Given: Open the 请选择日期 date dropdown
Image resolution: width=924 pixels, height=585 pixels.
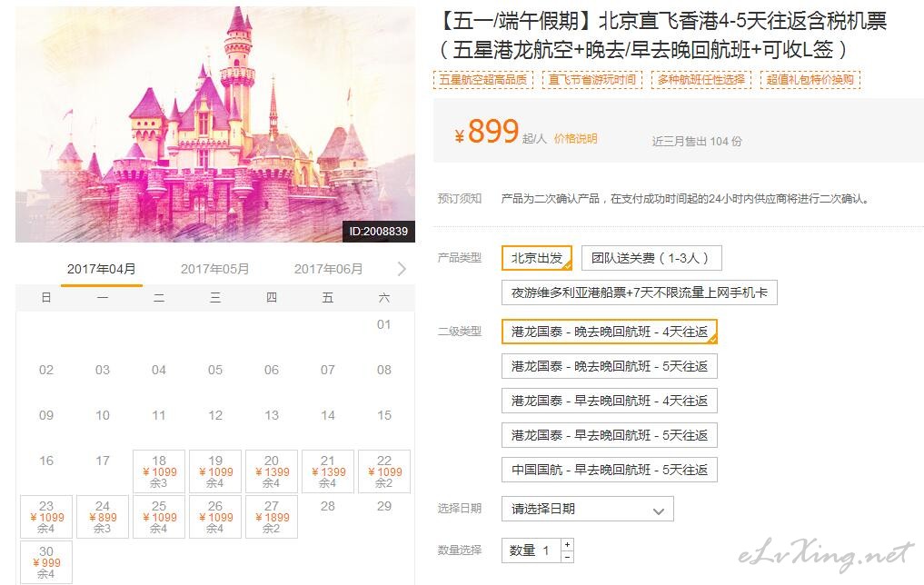Looking at the screenshot, I should (588, 509).
